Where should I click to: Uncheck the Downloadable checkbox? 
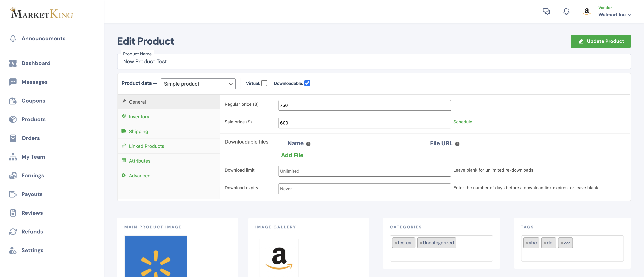[x=307, y=83]
